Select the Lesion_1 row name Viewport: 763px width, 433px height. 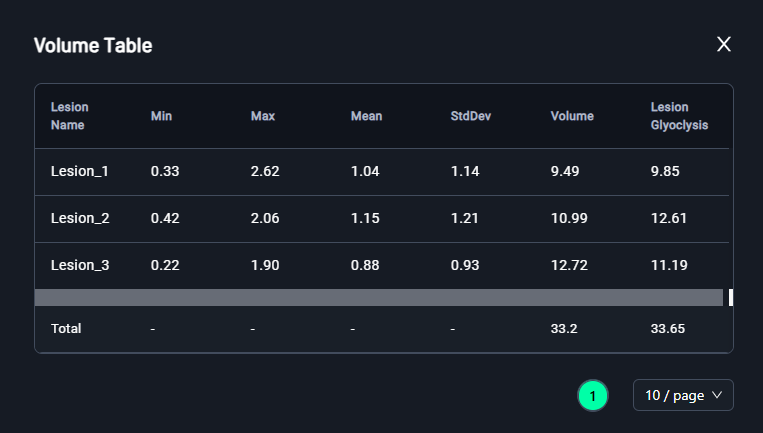[x=80, y=171]
